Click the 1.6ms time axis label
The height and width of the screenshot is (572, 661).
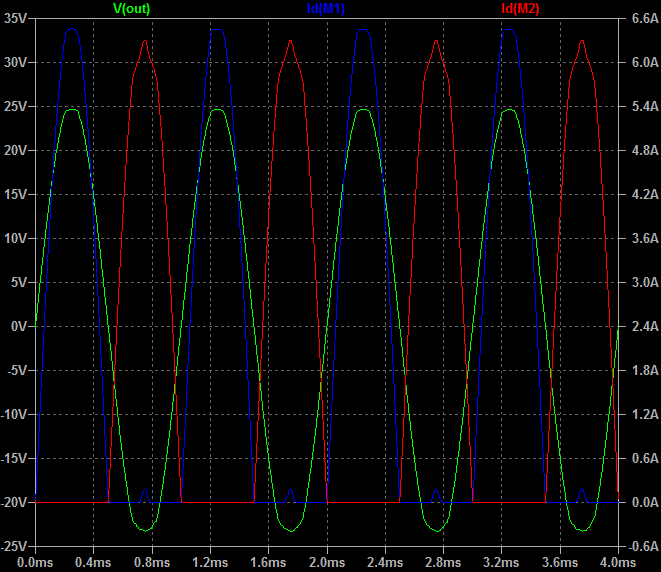click(x=268, y=562)
